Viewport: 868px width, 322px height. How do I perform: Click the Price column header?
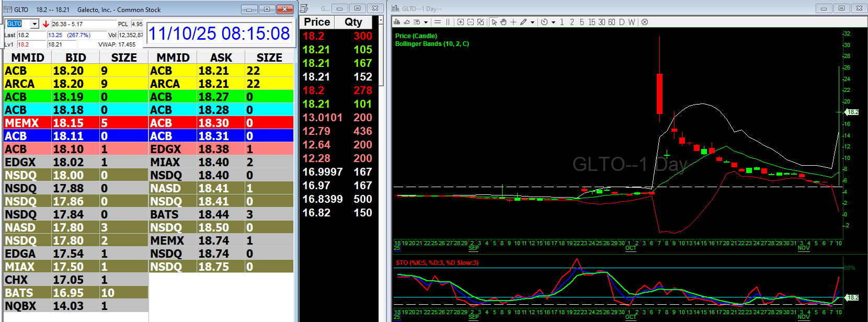click(x=317, y=22)
